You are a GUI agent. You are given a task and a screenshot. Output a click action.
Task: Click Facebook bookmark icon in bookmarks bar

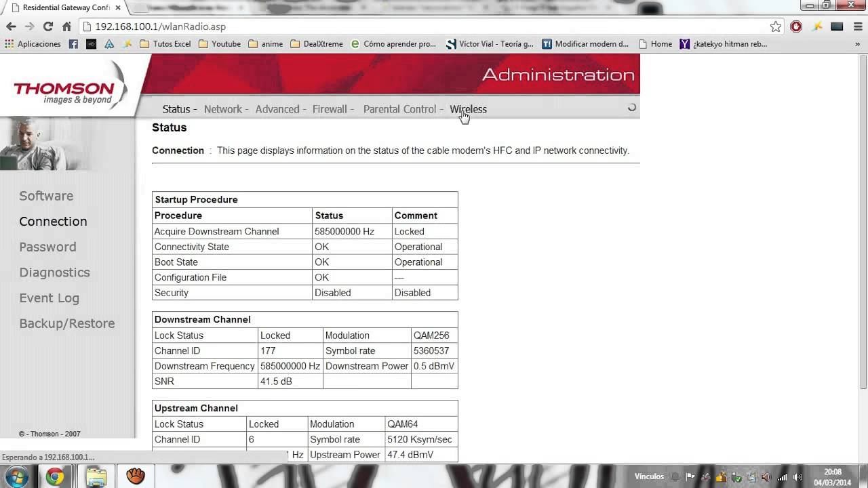73,44
